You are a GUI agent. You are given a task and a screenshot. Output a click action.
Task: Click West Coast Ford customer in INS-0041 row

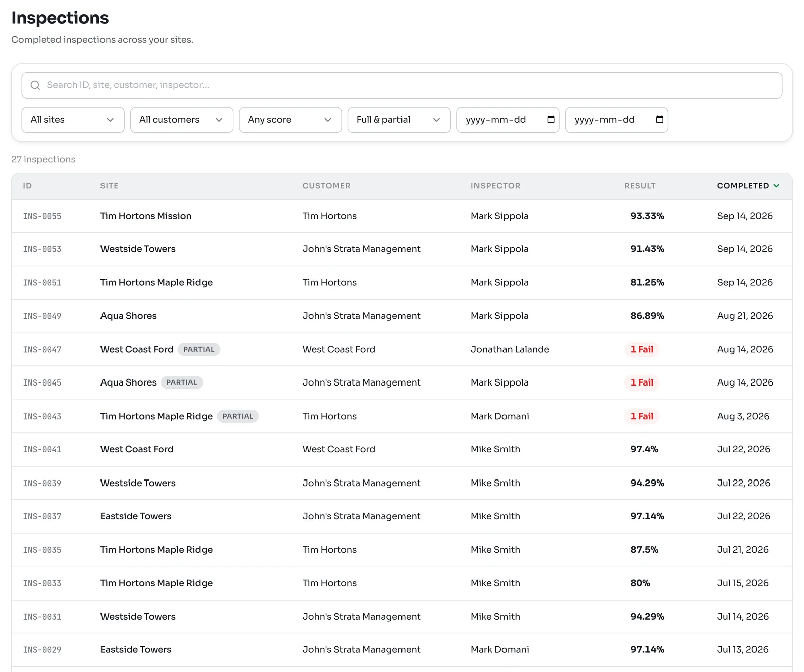point(339,449)
